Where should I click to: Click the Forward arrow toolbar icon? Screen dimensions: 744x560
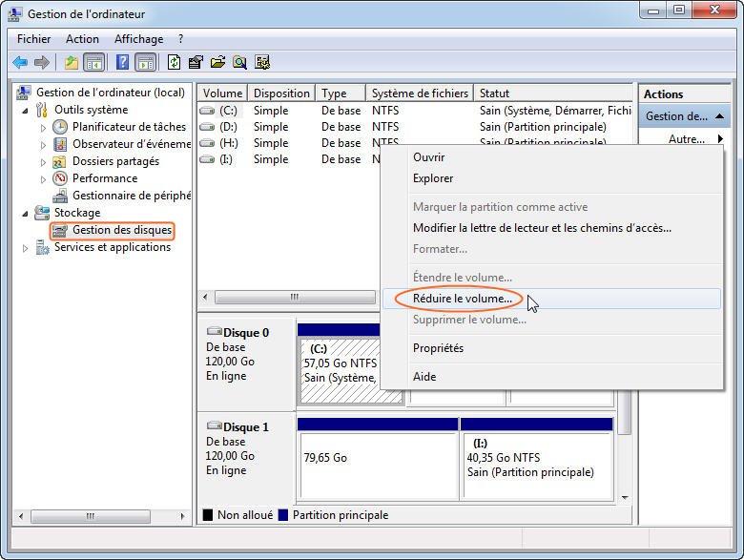(x=42, y=62)
